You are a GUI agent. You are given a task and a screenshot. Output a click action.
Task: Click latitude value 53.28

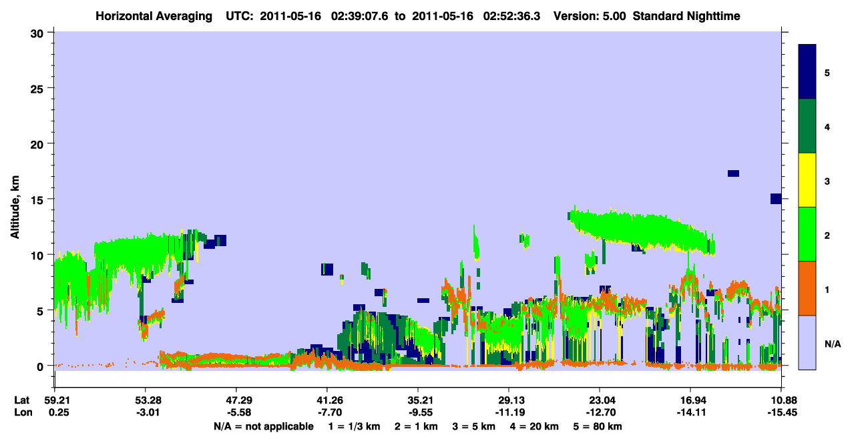tap(146, 400)
